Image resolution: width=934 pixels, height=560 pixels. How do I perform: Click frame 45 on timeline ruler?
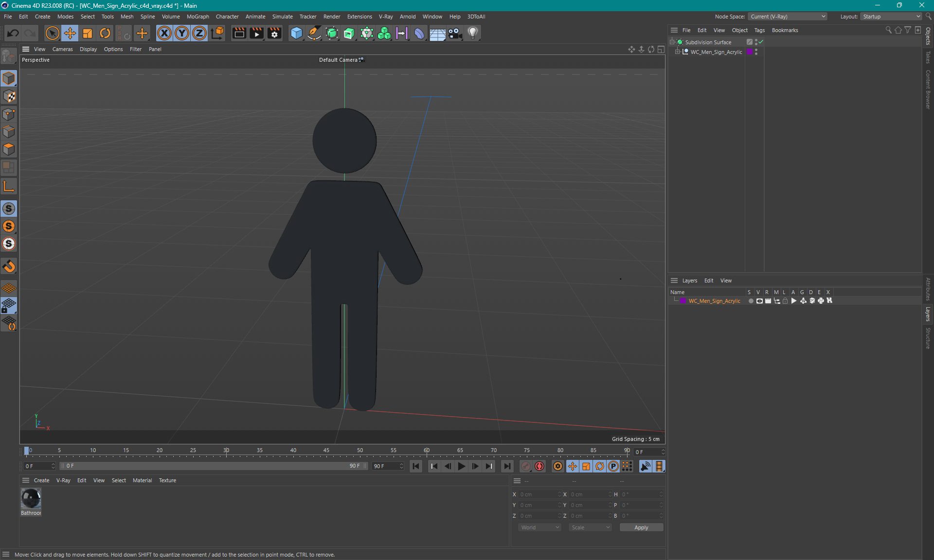click(326, 451)
